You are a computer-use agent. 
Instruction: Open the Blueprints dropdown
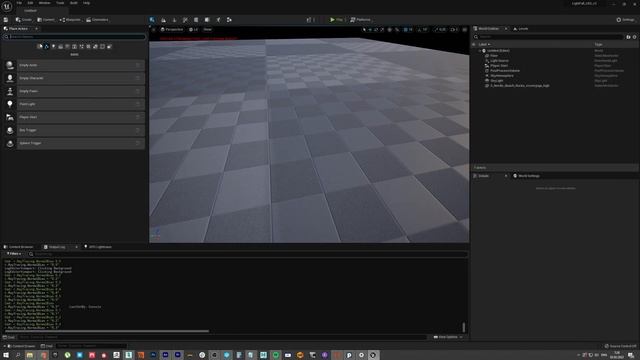point(70,20)
